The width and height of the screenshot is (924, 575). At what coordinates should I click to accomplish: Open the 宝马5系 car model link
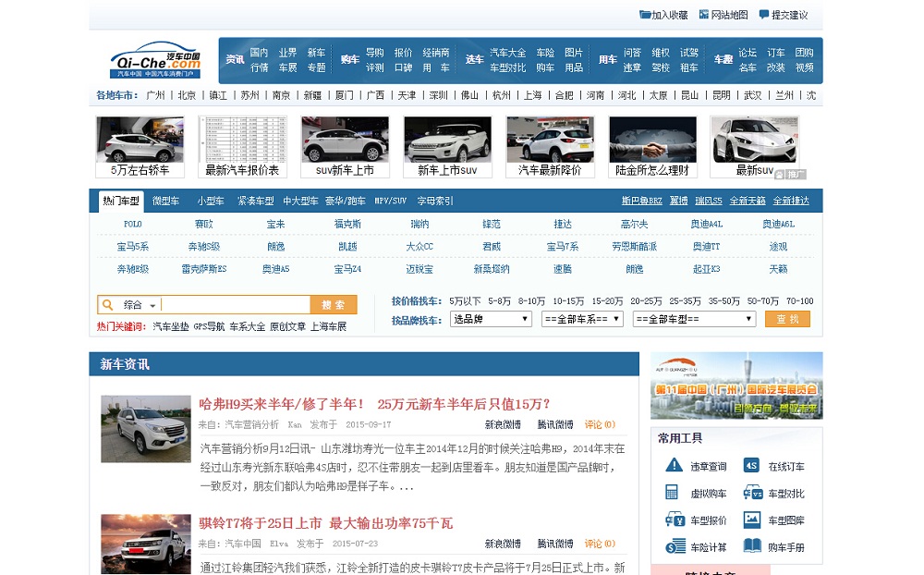132,247
